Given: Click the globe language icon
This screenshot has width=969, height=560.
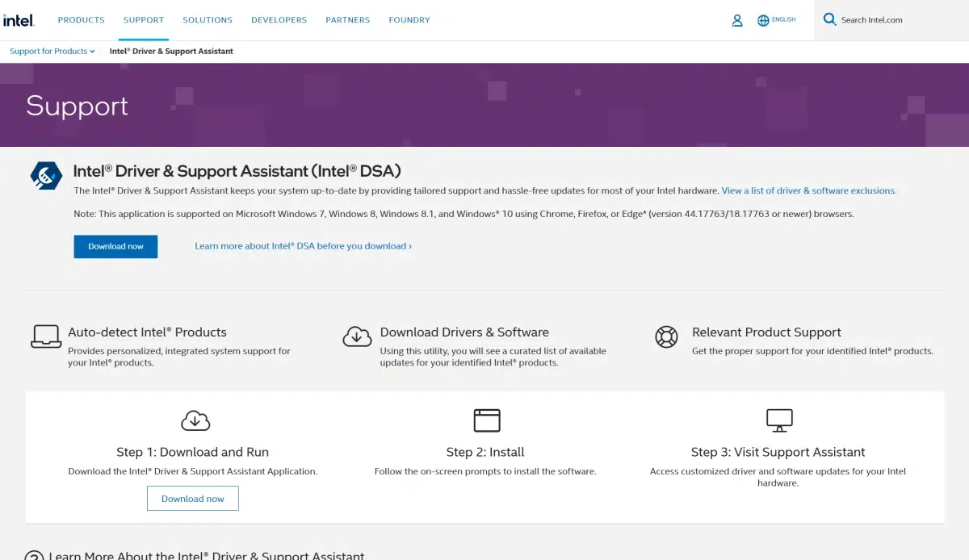Looking at the screenshot, I should (763, 20).
